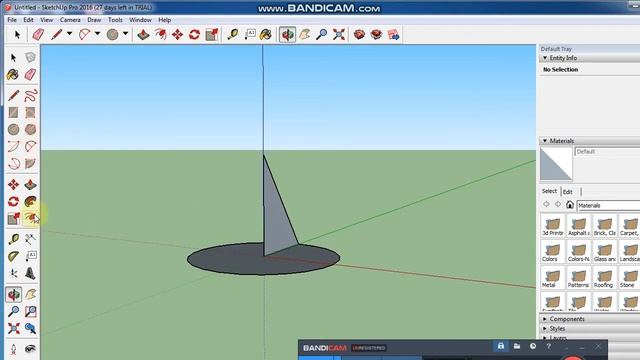Viewport: 640px width, 360px height.
Task: Click the folder icon in Bandicam window
Action: [x=517, y=346]
